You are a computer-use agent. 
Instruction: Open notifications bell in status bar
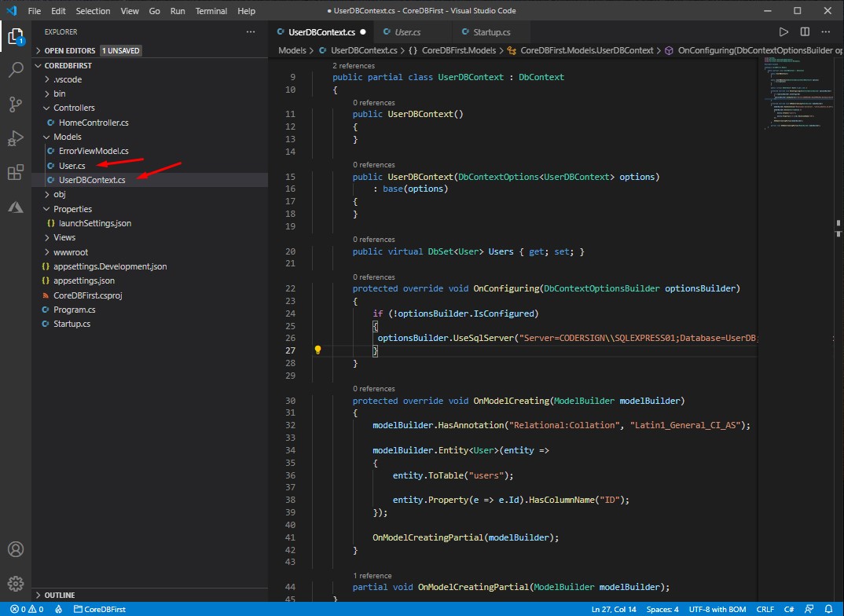click(828, 609)
